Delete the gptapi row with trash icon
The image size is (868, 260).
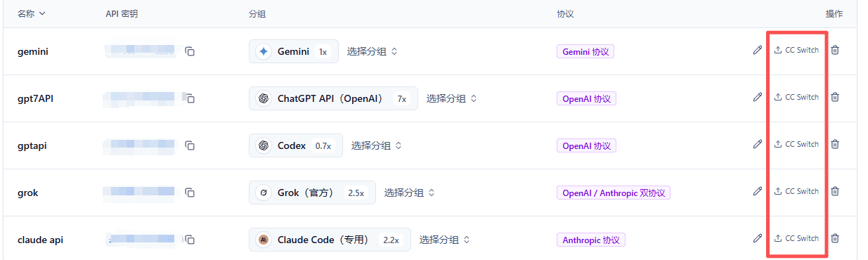pos(835,144)
